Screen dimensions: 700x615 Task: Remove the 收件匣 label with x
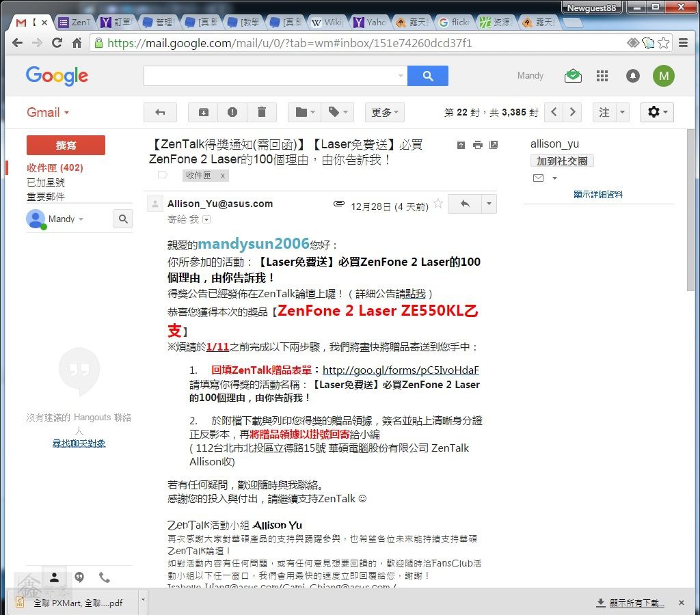223,176
